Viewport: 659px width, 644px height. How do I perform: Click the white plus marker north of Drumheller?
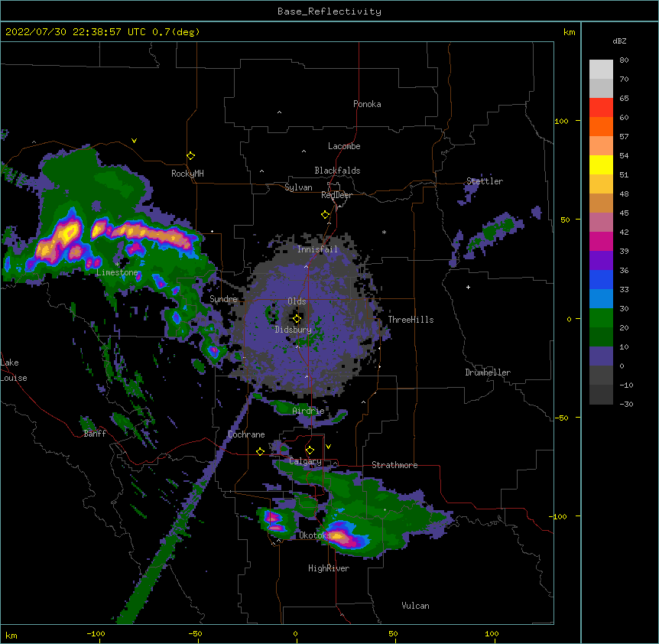[x=468, y=287]
